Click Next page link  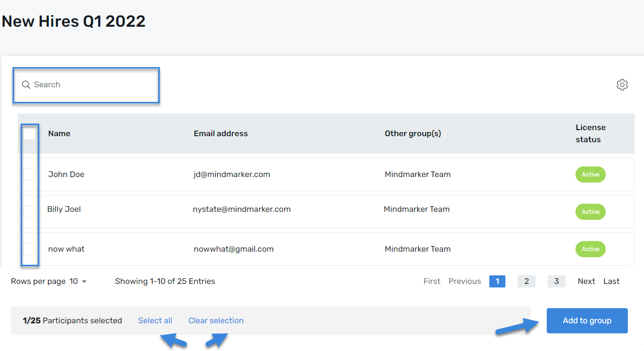[x=586, y=281]
